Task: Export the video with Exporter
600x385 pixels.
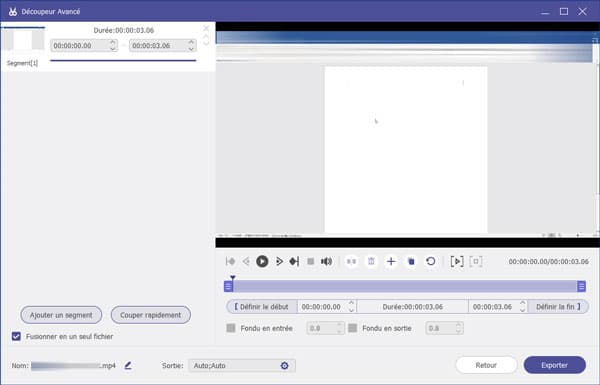Action: point(554,365)
